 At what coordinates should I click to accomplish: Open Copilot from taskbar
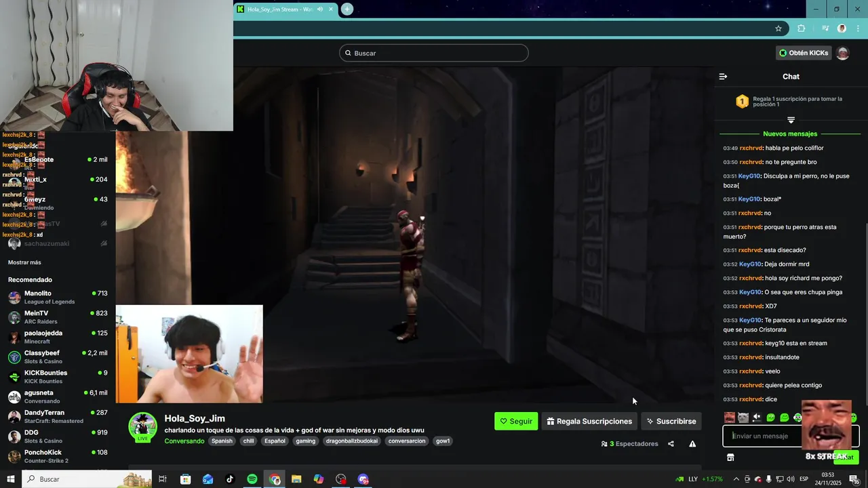click(x=319, y=479)
